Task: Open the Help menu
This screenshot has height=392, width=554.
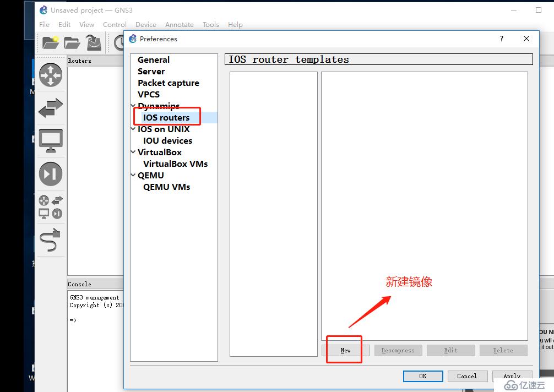Action: [235, 24]
